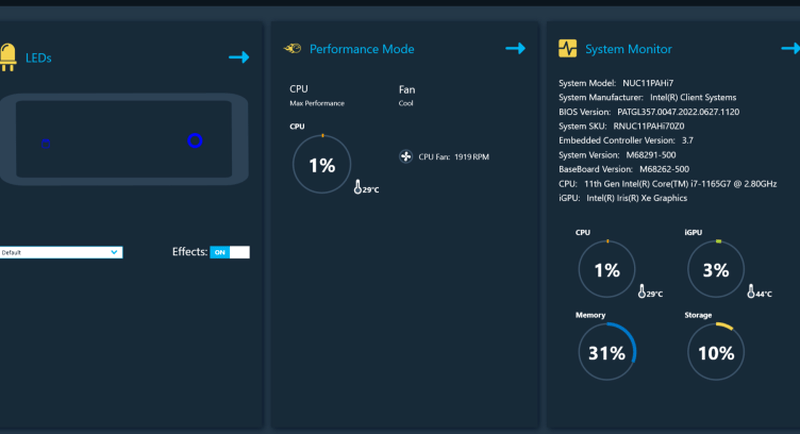Click the LEDs panel title

38,58
